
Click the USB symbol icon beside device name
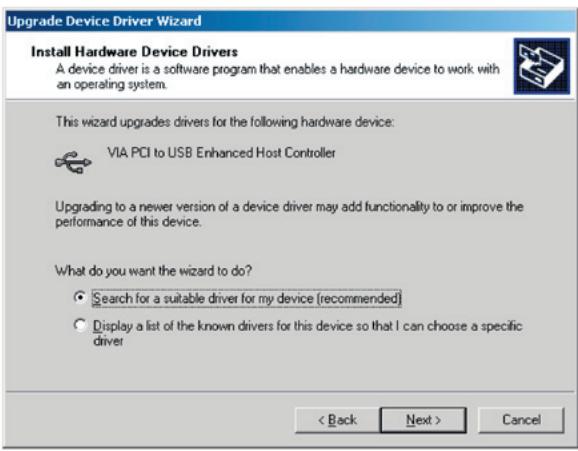pyautogui.click(x=73, y=162)
